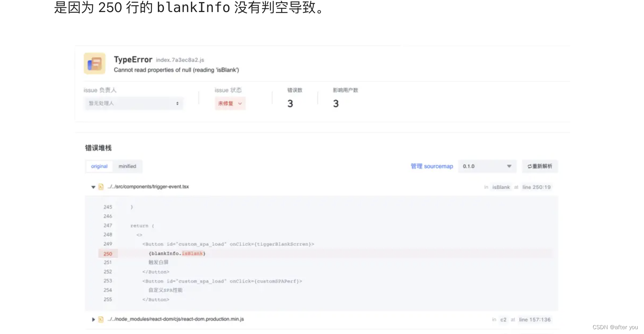644x334 pixels.
Task: Click the 'line 250:19' location text
Action: coord(537,187)
